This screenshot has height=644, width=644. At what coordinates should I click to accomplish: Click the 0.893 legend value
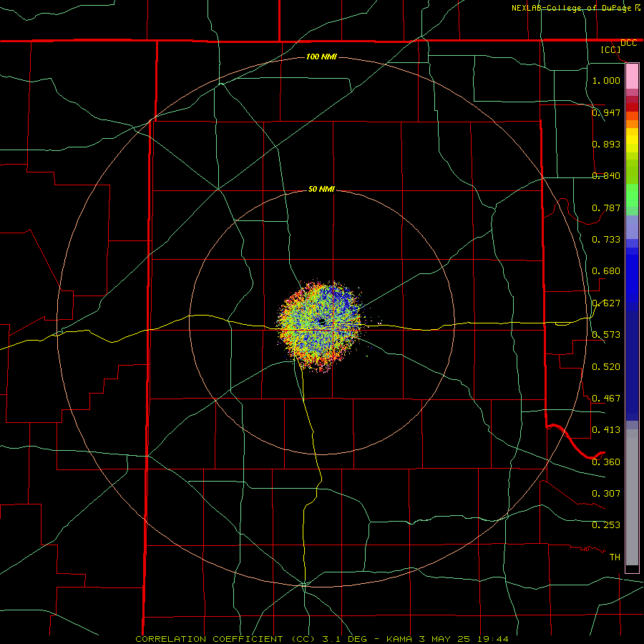click(606, 144)
